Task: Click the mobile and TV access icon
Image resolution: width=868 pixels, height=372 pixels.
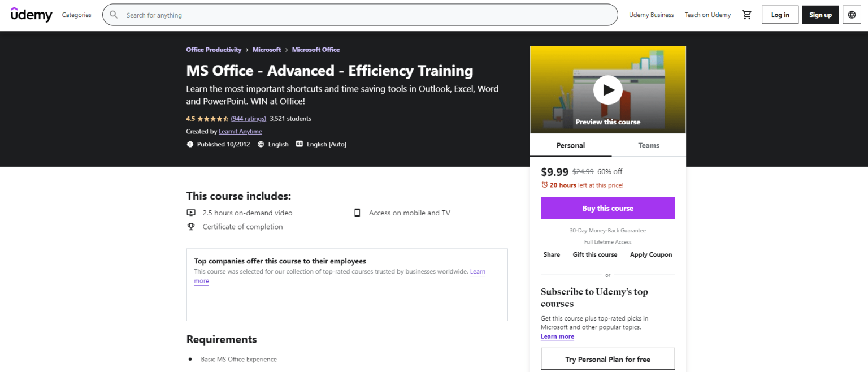Action: 357,212
